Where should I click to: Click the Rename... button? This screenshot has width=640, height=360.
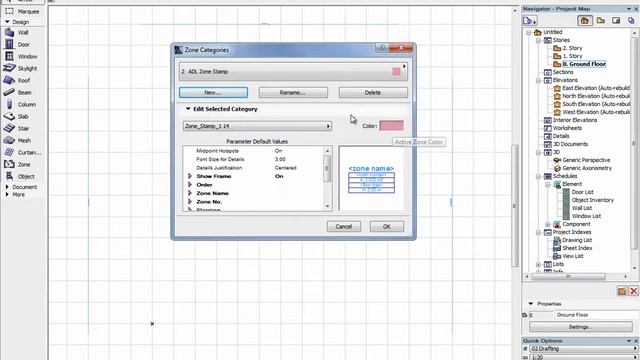point(293,93)
